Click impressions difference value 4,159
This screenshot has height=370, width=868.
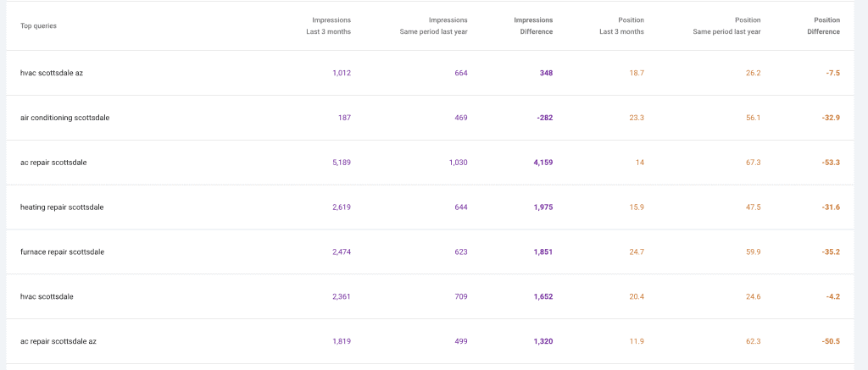point(543,163)
